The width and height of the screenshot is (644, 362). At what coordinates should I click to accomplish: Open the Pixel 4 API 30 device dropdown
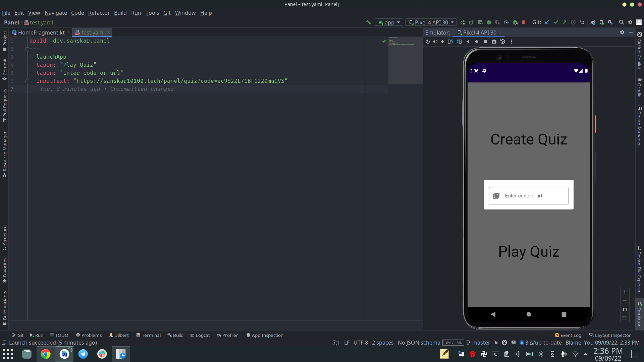pyautogui.click(x=431, y=22)
